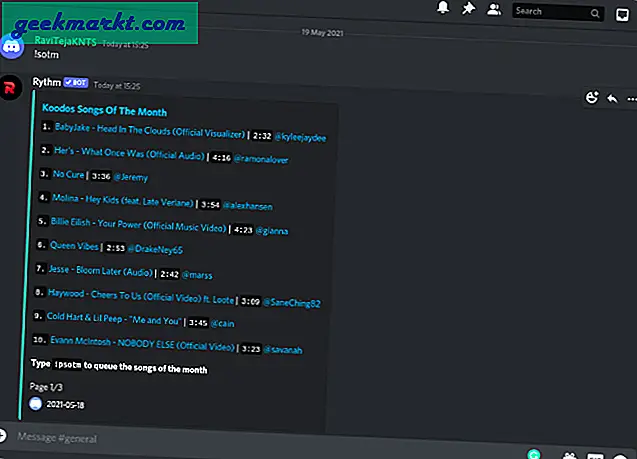
Task: Click the @marss mention
Action: click(x=197, y=275)
